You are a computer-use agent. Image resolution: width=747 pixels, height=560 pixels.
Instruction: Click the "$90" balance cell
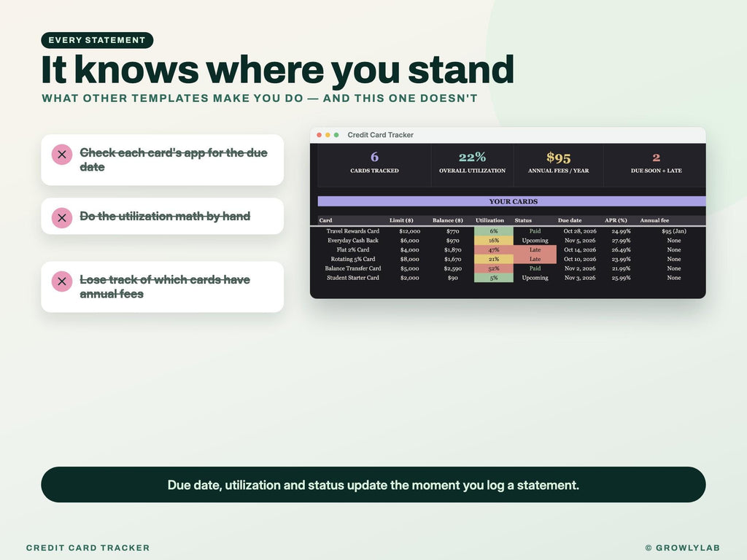click(x=452, y=278)
